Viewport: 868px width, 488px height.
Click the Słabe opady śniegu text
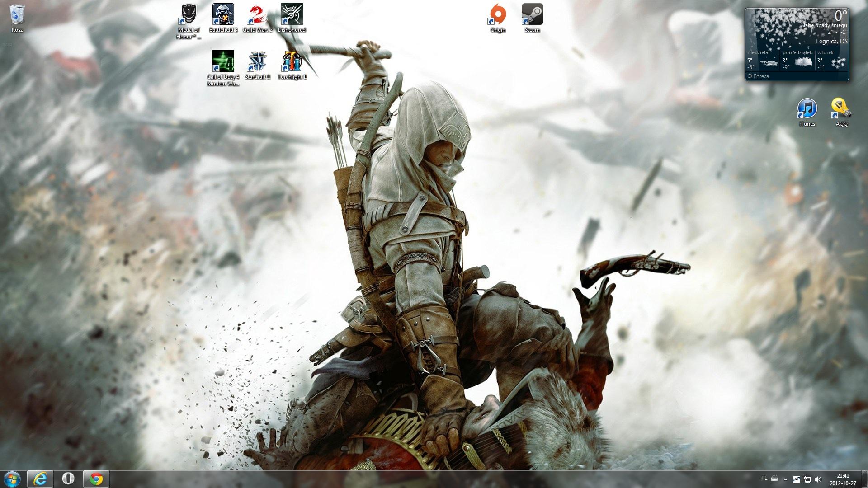[x=824, y=26]
